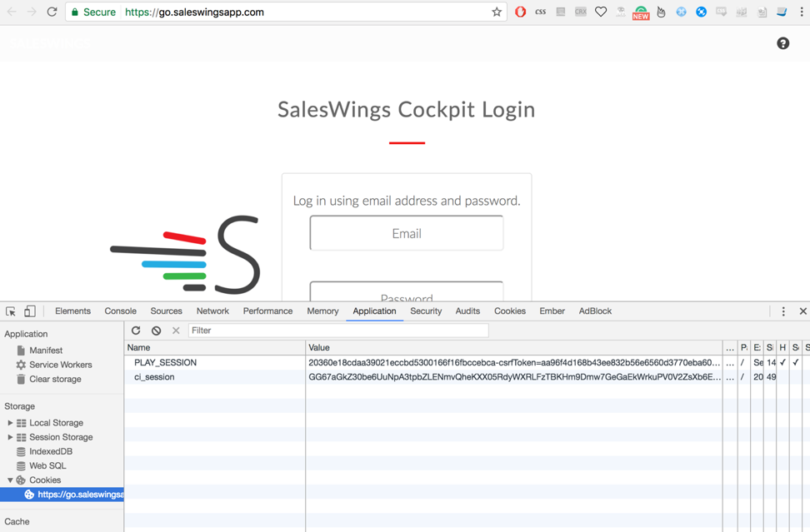Sort cookies by the Name column header
Screen dimensions: 810x532
pyautogui.click(x=215, y=348)
